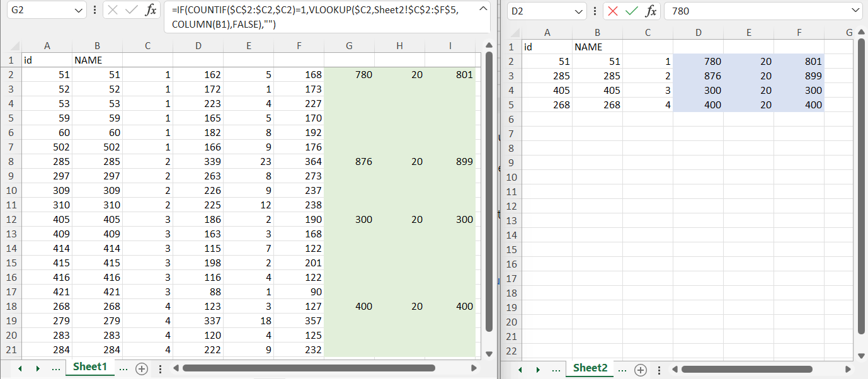Switch to the Sheet1 tab
This screenshot has height=379, width=868.
click(x=90, y=367)
